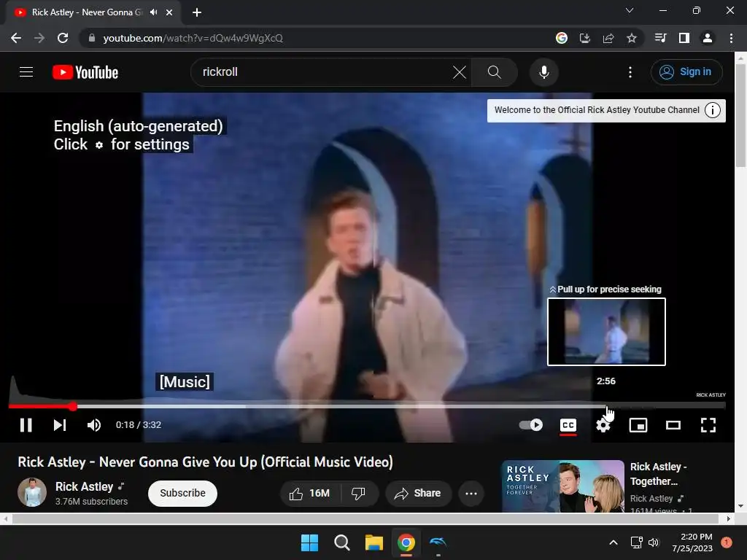747x560 pixels.
Task: Sign in to YouTube
Action: click(686, 72)
